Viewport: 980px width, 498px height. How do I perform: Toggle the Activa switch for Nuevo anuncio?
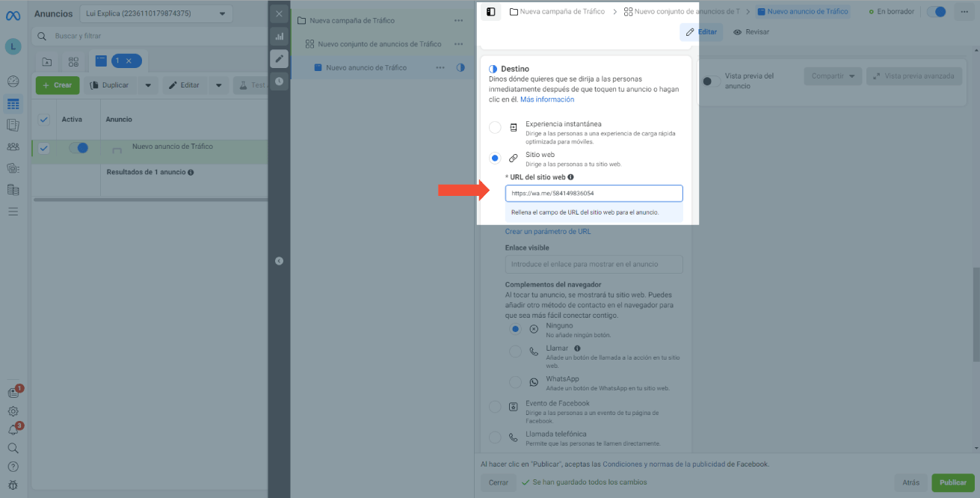point(78,148)
